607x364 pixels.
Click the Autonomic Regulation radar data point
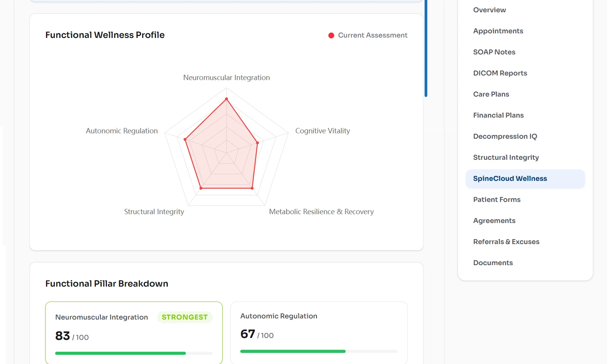tap(185, 139)
